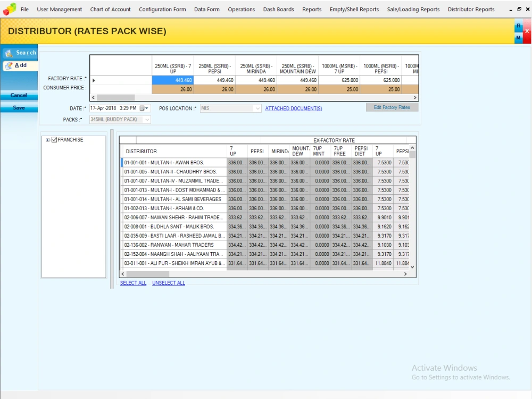This screenshot has height=399, width=532.
Task: Click the Search magnifier icon
Action: [9, 53]
